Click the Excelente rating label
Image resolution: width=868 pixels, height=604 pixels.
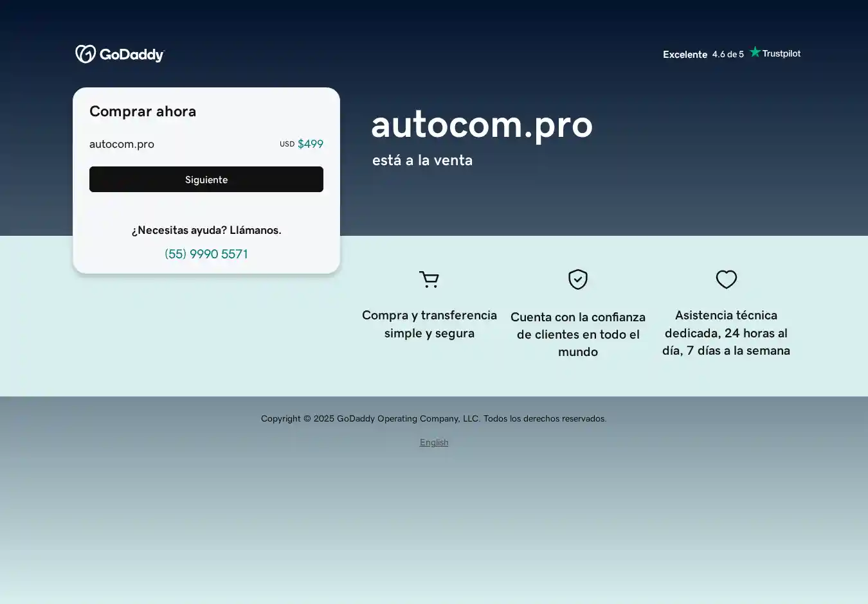[x=685, y=55]
